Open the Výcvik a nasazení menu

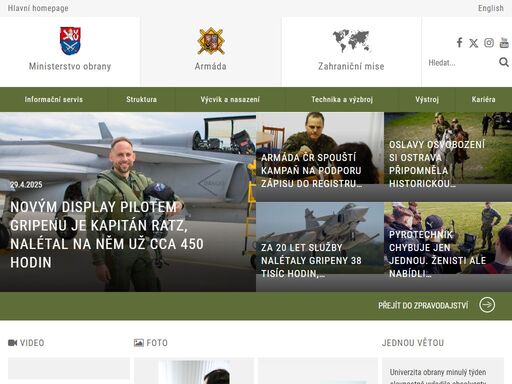pos(230,99)
